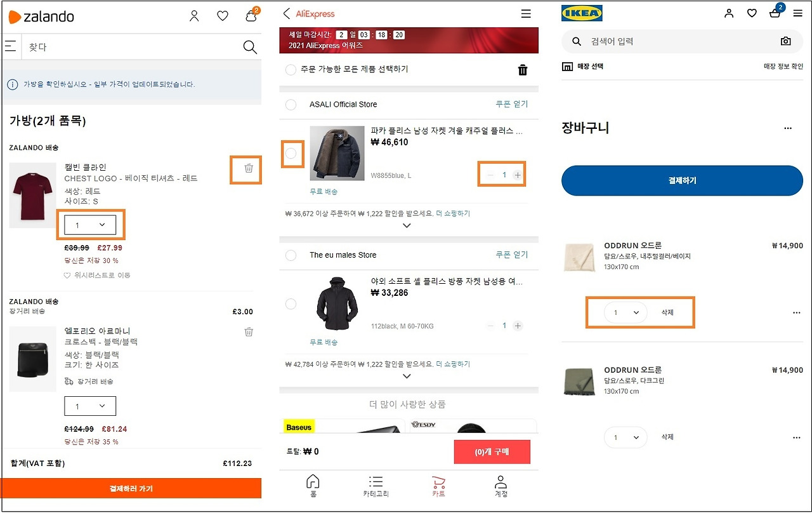This screenshot has height=513, width=812.
Task: Click the IKEA 결제하기 checkout button
Action: 682,180
